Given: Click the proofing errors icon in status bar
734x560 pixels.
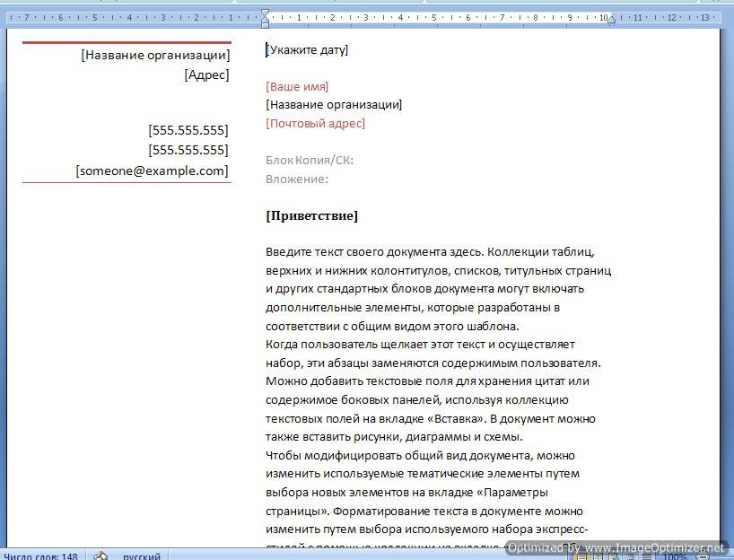Looking at the screenshot, I should coord(100,556).
